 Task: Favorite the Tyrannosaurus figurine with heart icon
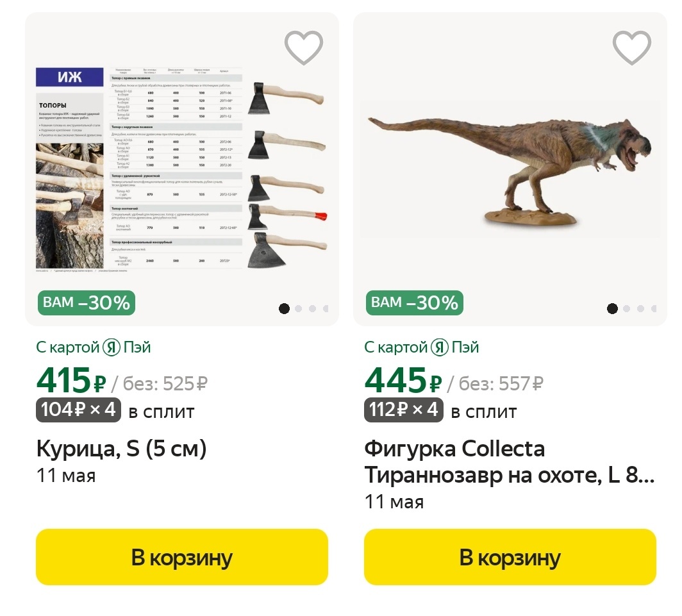tap(632, 47)
